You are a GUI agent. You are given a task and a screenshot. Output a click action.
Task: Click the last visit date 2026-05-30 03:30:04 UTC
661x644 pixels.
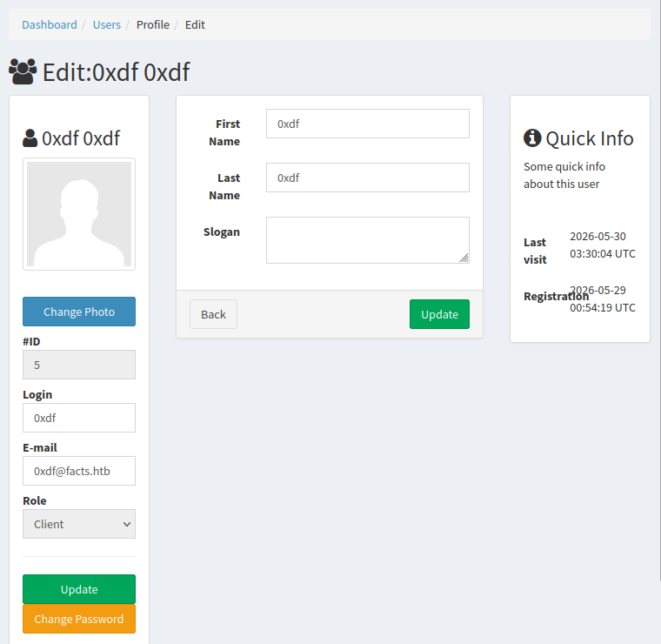(603, 245)
